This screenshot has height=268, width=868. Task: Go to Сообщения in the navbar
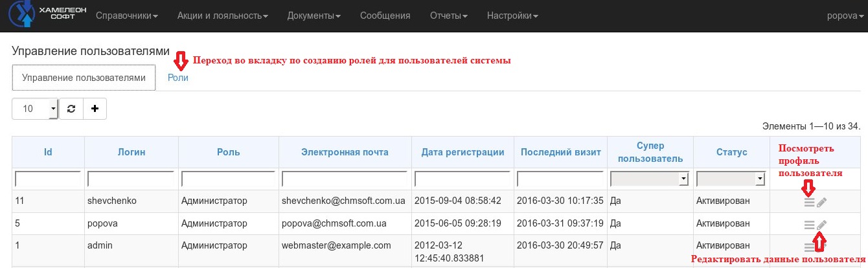[385, 16]
